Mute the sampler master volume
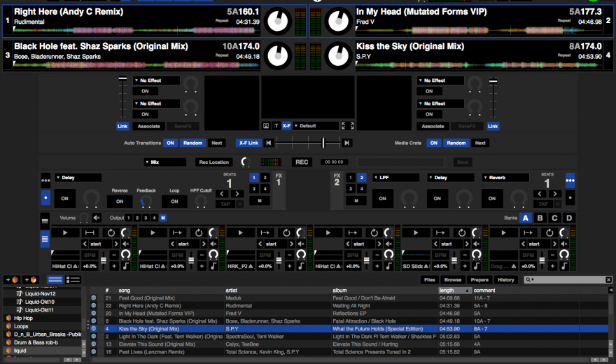The height and width of the screenshot is (364, 616). tap(97, 218)
